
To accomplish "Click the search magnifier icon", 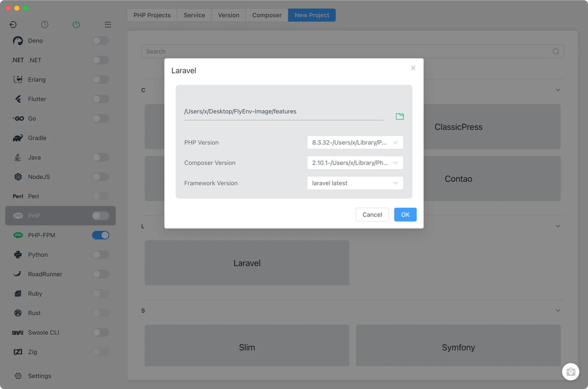I will tap(556, 51).
